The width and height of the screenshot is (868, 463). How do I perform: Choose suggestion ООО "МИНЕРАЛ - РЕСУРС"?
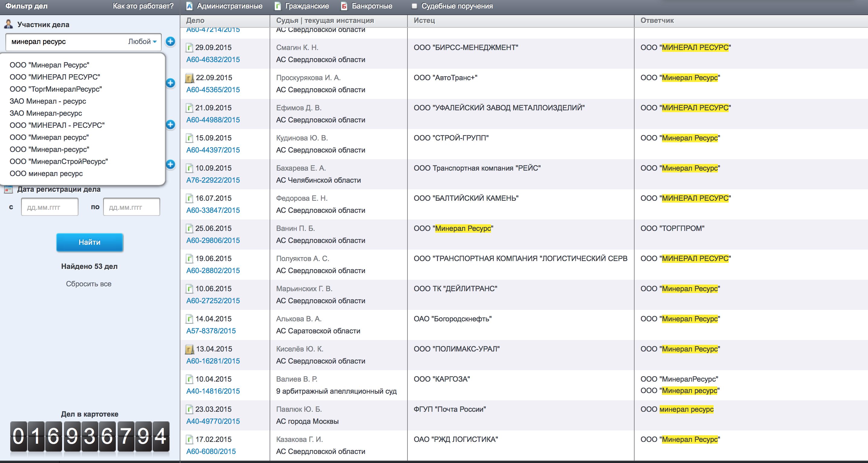tap(57, 125)
